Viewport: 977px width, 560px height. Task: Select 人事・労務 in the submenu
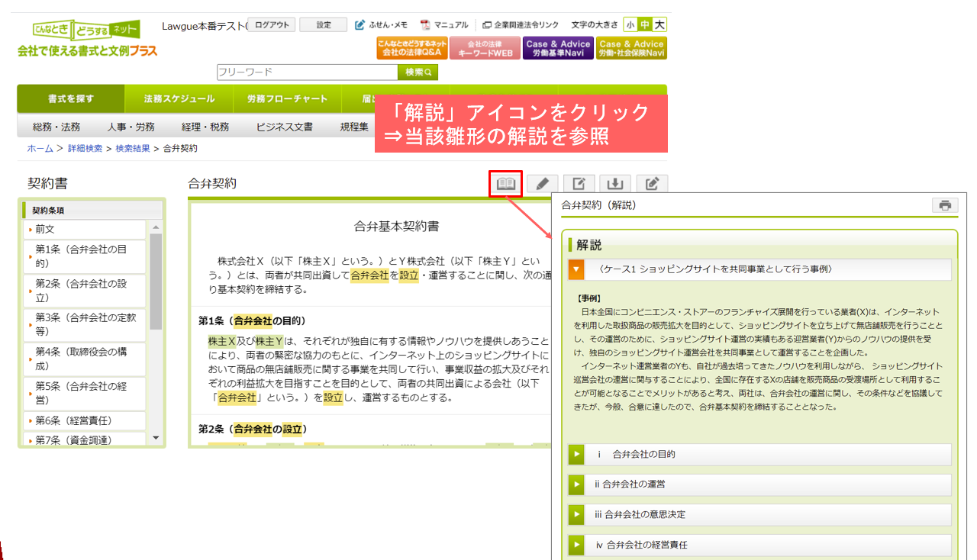[x=131, y=127]
